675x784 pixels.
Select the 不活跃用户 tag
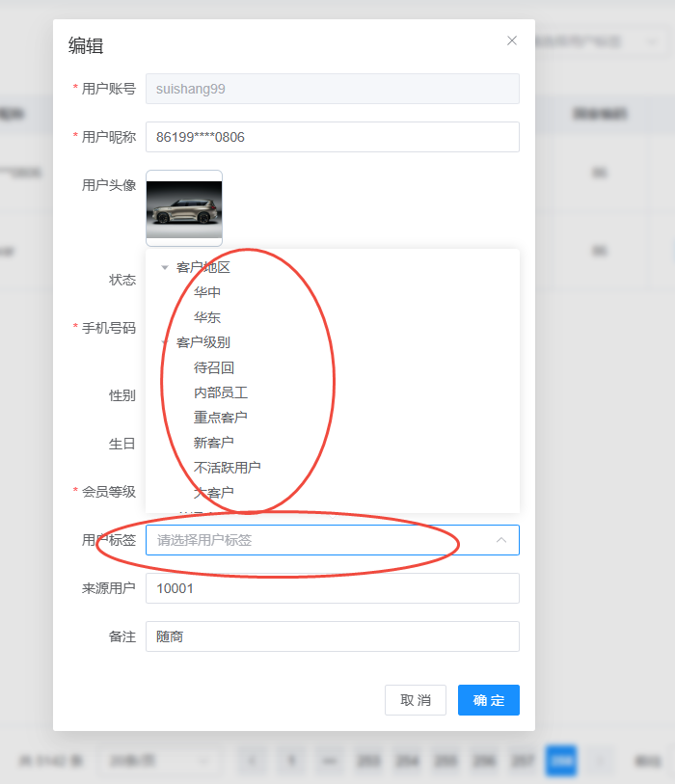pos(228,468)
